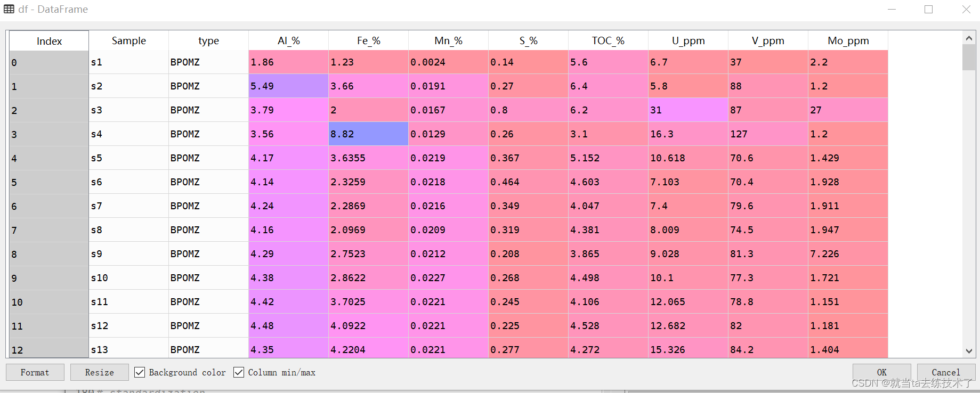Select the Al_% cell with value 4.42
The width and height of the screenshot is (980, 393).
[x=289, y=302]
